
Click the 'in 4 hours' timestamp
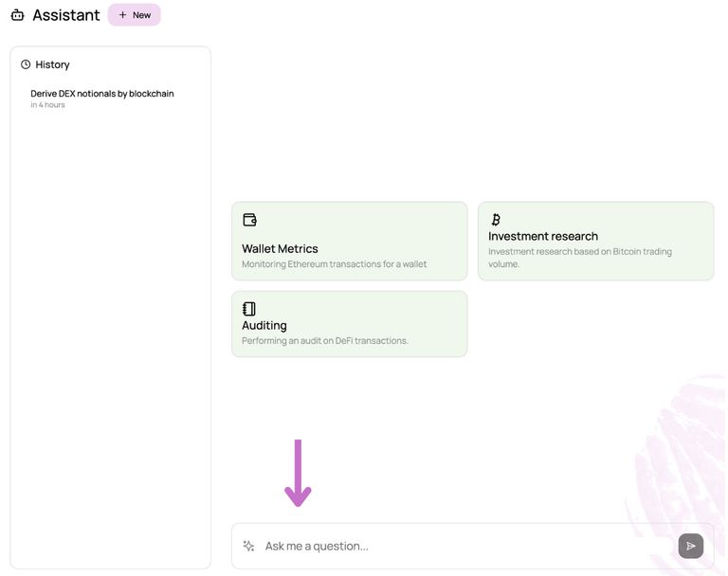(47, 105)
